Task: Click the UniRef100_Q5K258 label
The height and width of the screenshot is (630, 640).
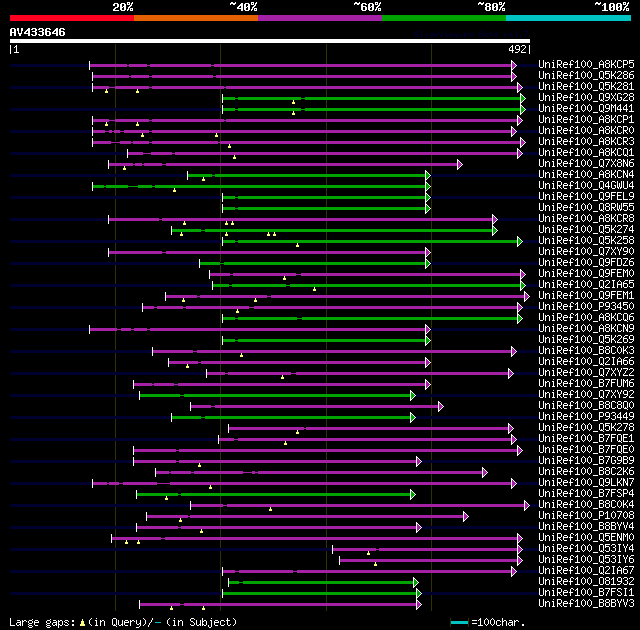Action: [x=586, y=241]
